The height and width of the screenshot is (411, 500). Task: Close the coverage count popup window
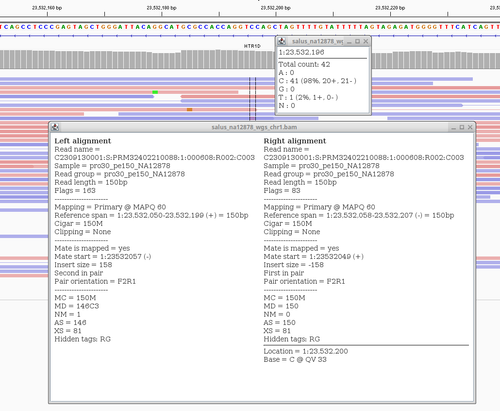pyautogui.click(x=366, y=41)
